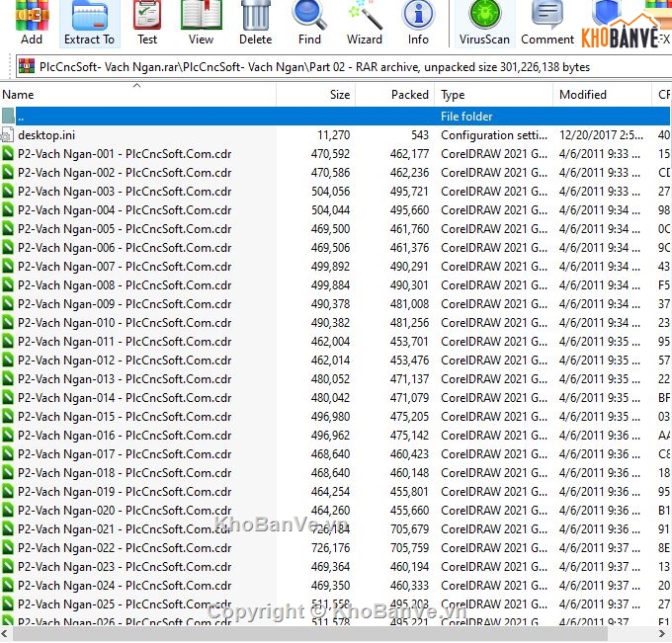Click the packed value 481,256
Screen dimensions: 672x643
pos(409,323)
